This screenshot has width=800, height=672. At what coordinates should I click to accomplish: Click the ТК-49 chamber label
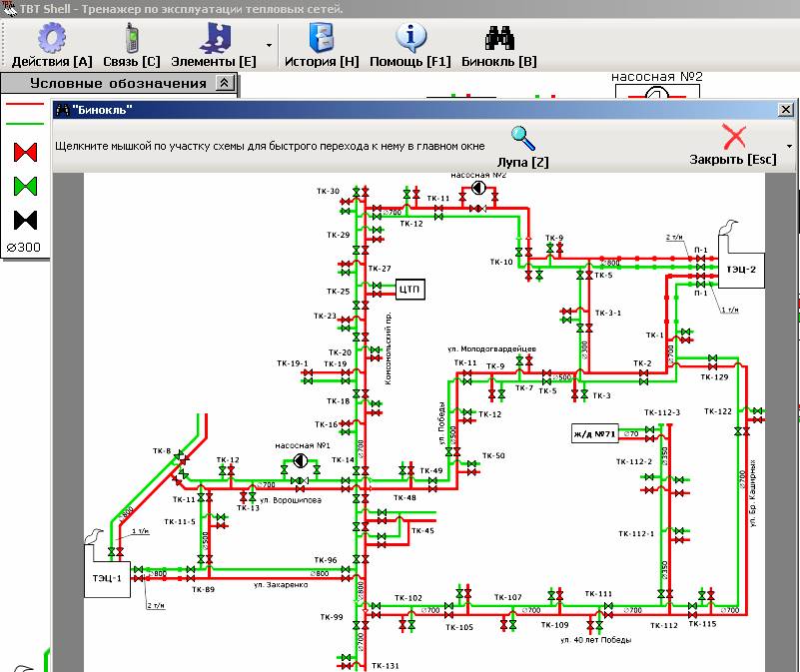(431, 470)
